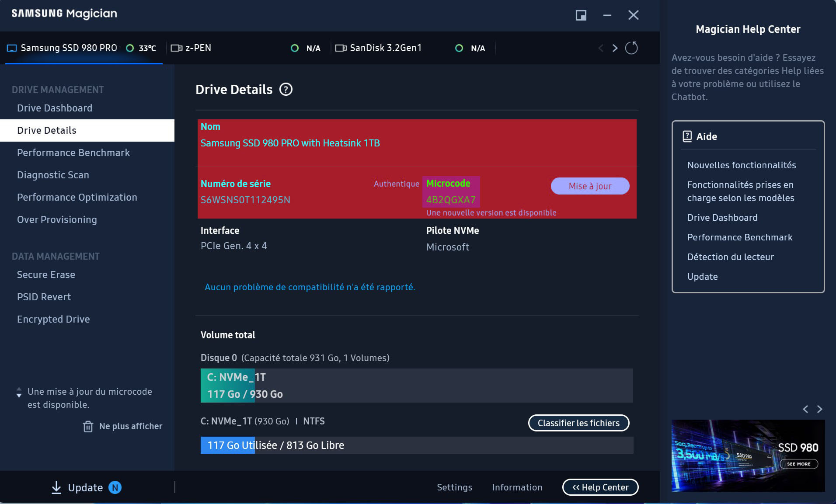836x504 pixels.
Task: Click Ne plus afficher
Action: click(131, 426)
